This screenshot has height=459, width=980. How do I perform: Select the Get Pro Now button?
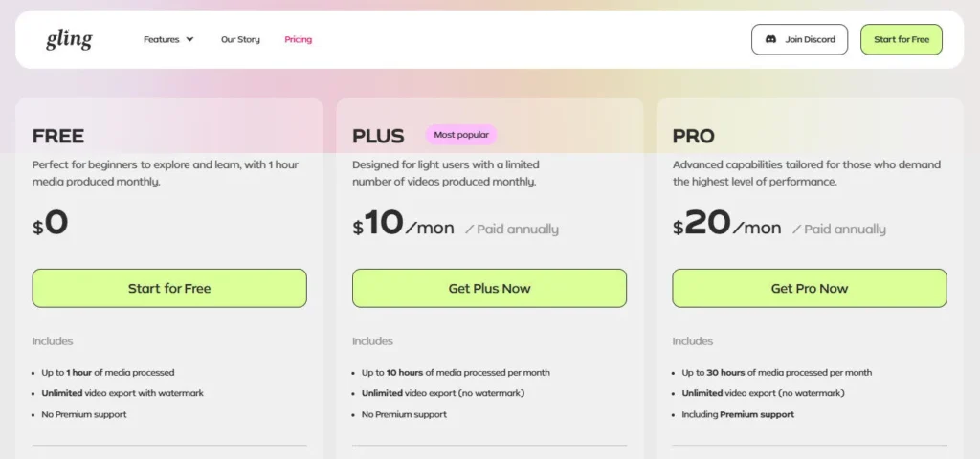809,288
